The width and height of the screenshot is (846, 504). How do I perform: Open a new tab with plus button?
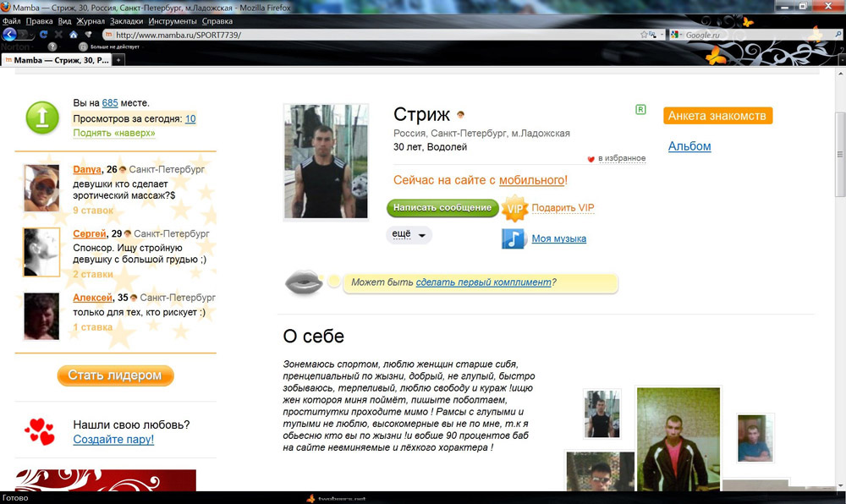tap(119, 60)
